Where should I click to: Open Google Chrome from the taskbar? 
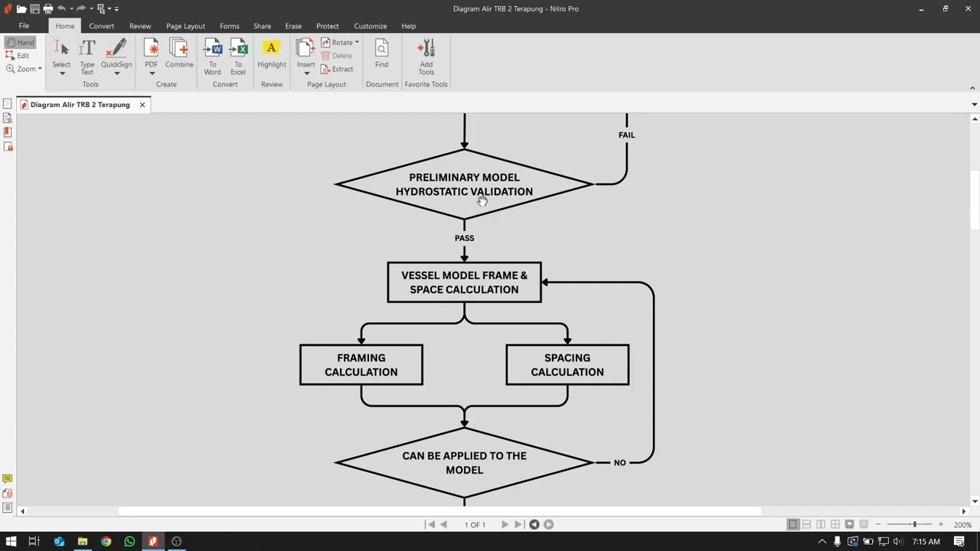pyautogui.click(x=106, y=541)
